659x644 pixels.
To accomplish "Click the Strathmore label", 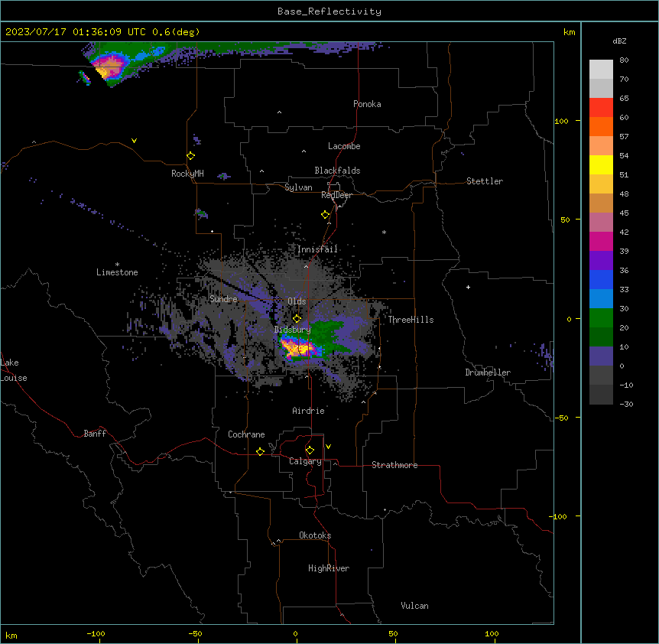I will point(394,465).
